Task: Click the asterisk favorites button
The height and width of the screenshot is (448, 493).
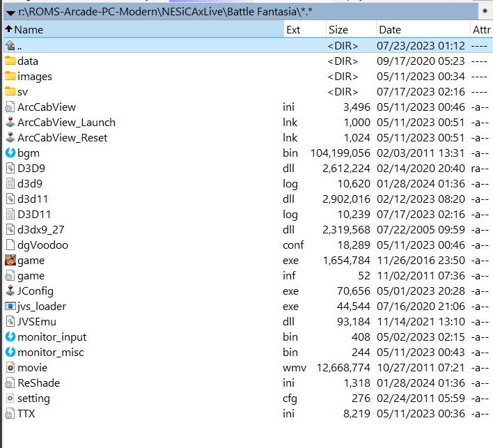Action: click(485, 12)
